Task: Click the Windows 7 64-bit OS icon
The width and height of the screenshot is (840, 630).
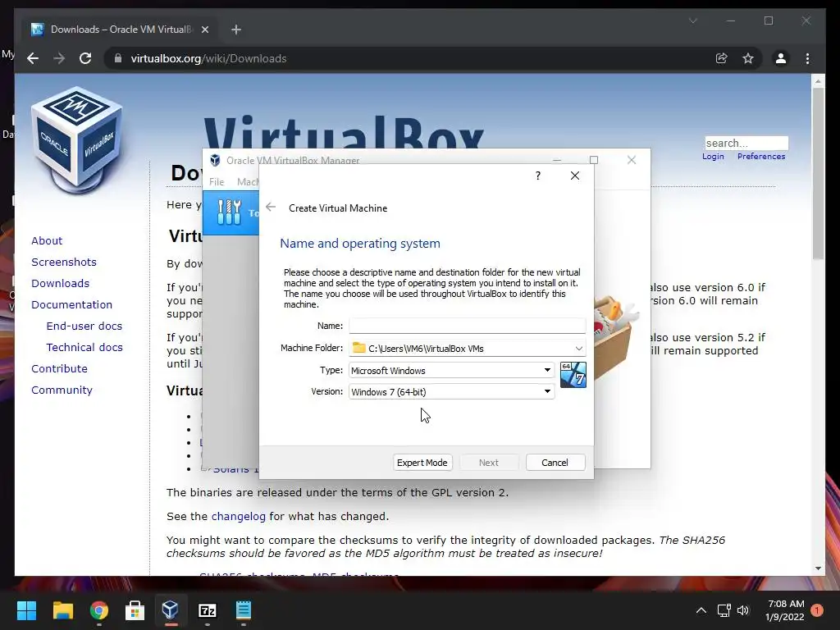Action: (573, 374)
